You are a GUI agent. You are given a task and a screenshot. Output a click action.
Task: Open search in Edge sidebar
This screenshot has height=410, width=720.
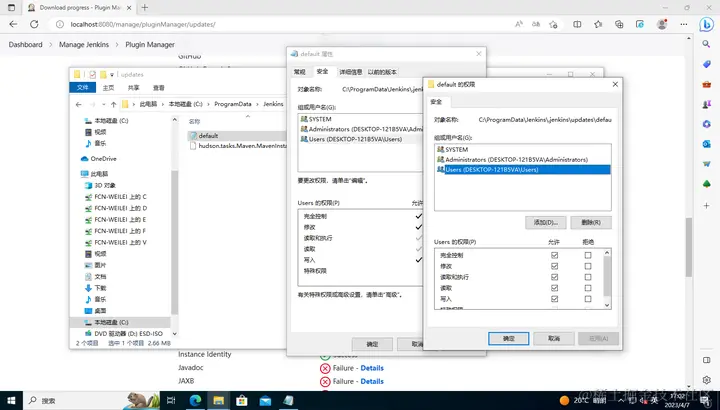(x=706, y=44)
